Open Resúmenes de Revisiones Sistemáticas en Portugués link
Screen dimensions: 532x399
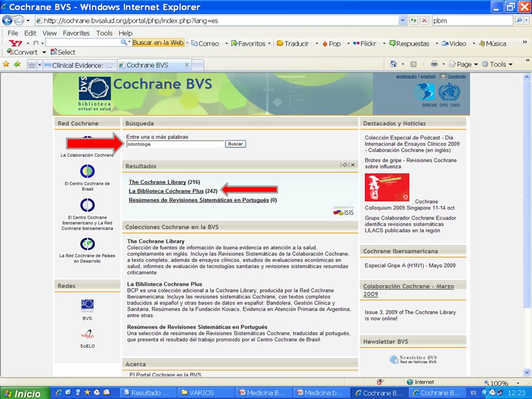pyautogui.click(x=199, y=200)
